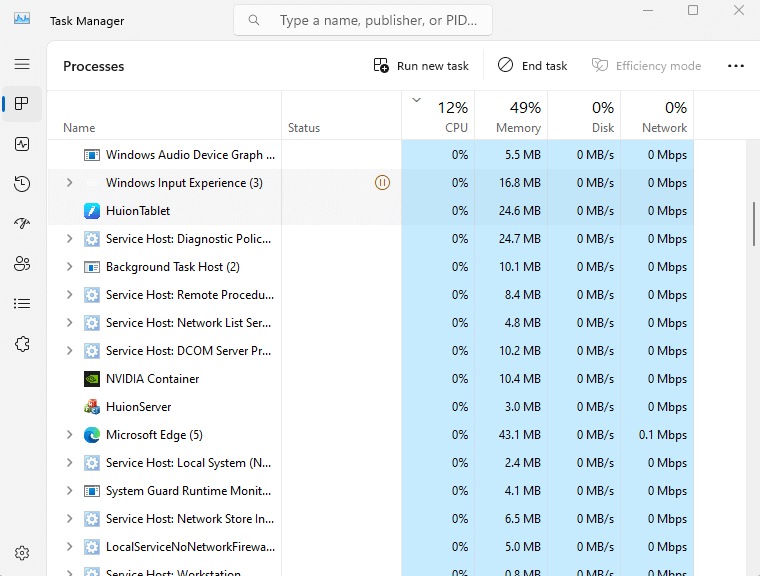Click the End task button
Image resolution: width=760 pixels, height=576 pixels.
tap(532, 66)
